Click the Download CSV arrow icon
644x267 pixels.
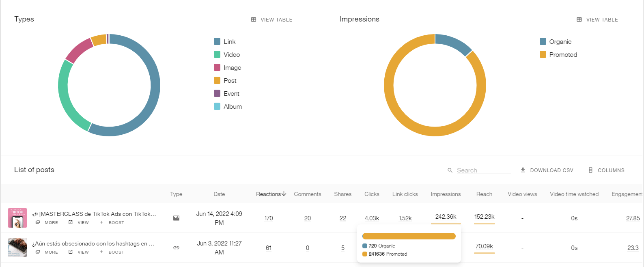coord(523,170)
